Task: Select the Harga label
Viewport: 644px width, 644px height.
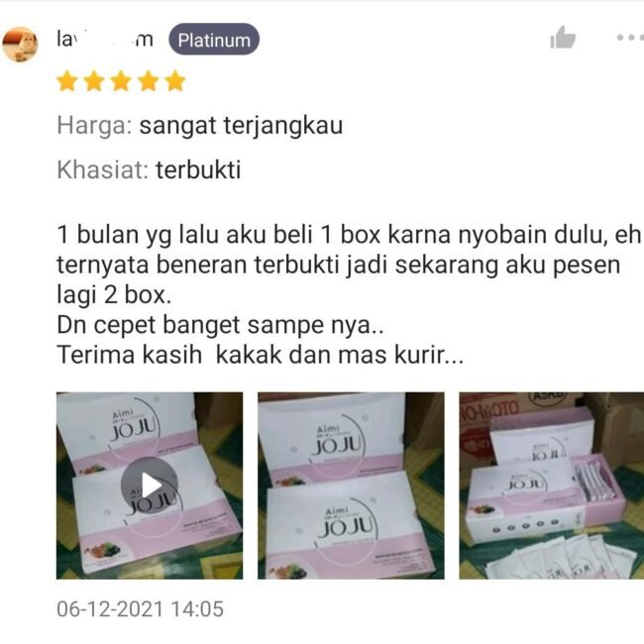Action: tap(94, 125)
